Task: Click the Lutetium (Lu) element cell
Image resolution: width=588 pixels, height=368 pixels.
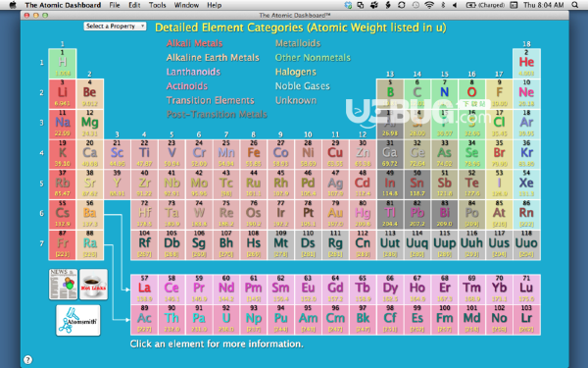Action: click(526, 289)
